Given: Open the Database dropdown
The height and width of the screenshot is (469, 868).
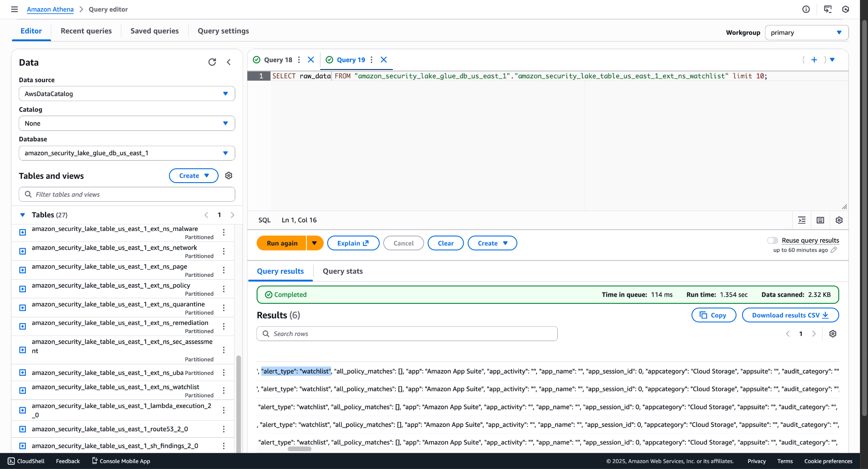Looking at the screenshot, I should pyautogui.click(x=127, y=153).
